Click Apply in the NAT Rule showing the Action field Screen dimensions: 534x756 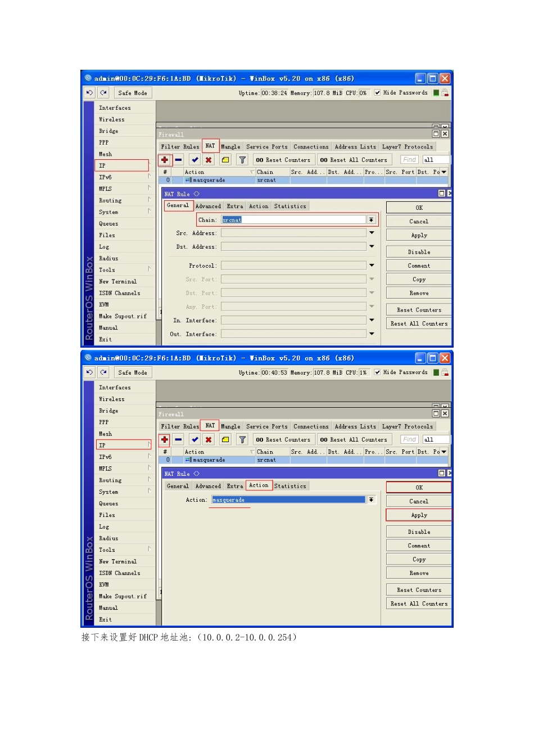[x=419, y=515]
